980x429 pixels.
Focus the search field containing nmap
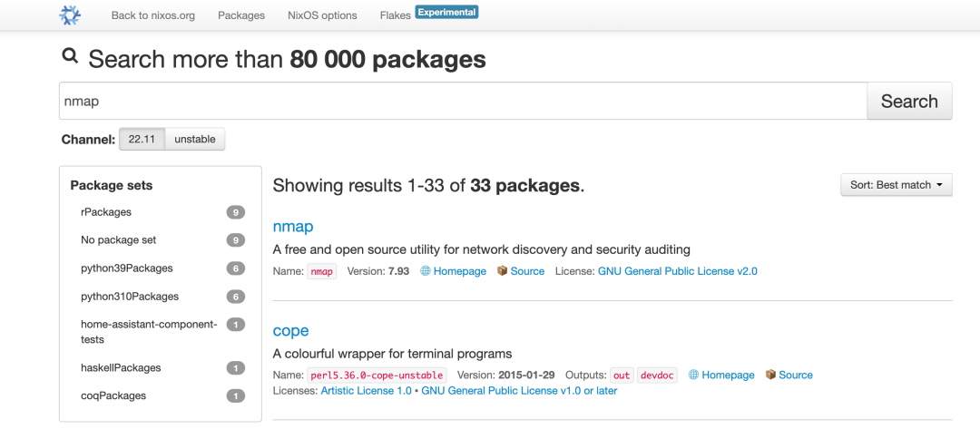463,102
